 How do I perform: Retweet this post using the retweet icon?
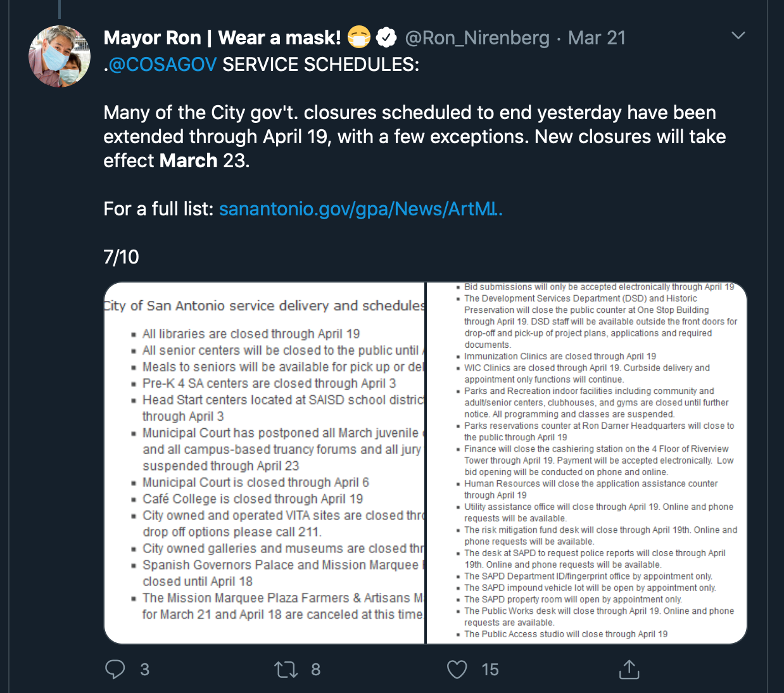pyautogui.click(x=286, y=669)
